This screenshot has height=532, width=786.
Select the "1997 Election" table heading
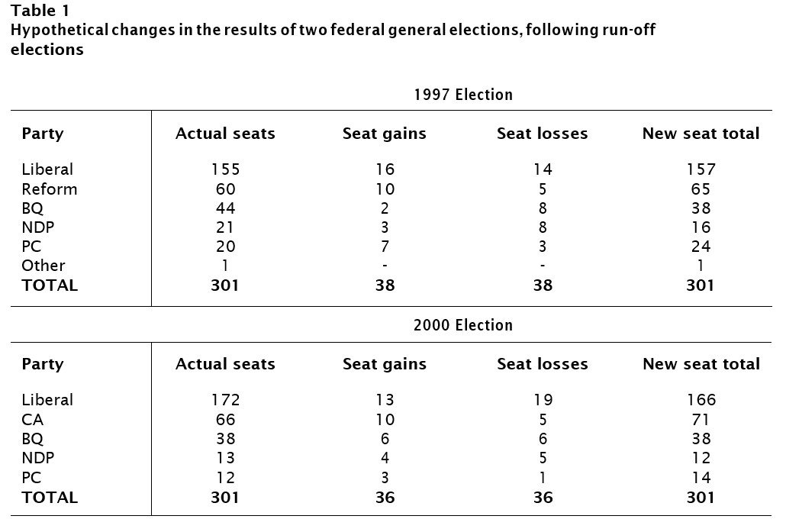pyautogui.click(x=463, y=95)
